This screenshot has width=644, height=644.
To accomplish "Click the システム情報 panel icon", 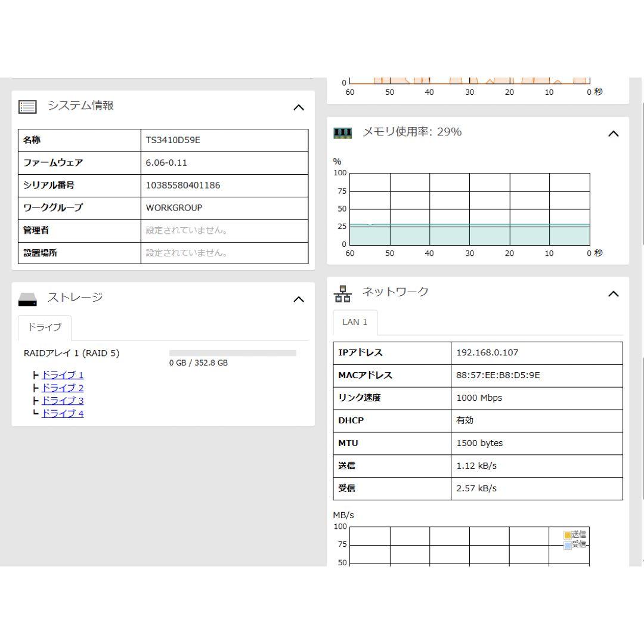I will point(26,106).
